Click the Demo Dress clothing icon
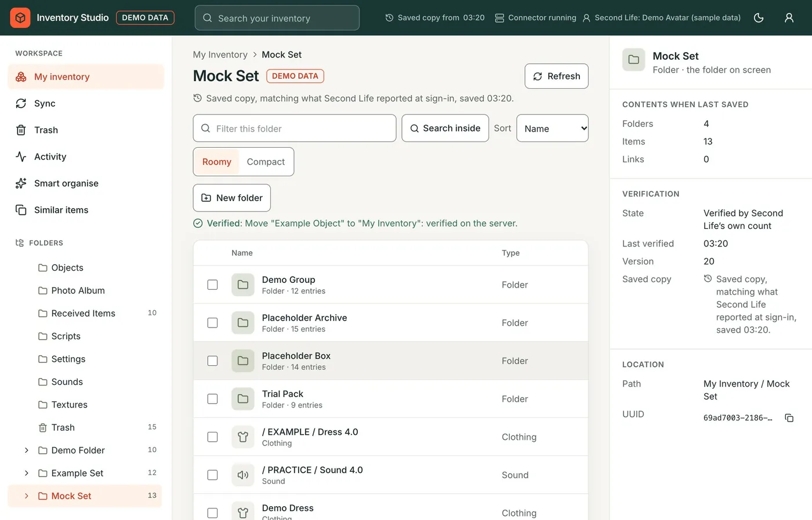The image size is (812, 520). click(243, 511)
